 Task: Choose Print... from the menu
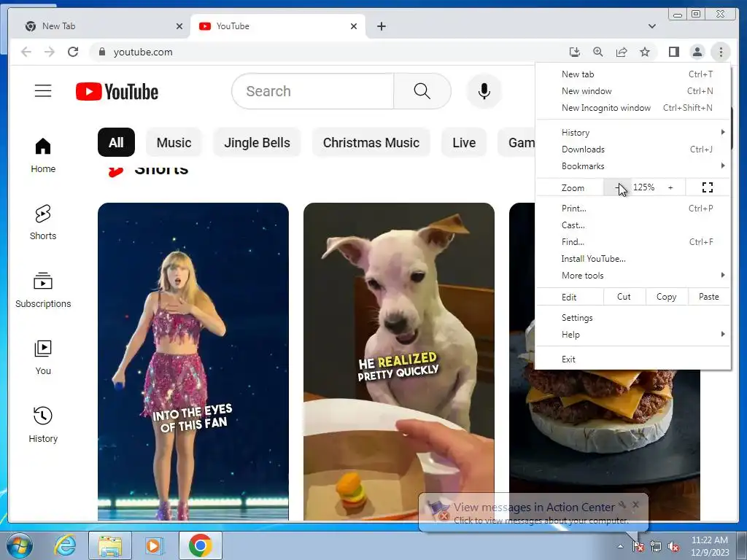coord(634,208)
